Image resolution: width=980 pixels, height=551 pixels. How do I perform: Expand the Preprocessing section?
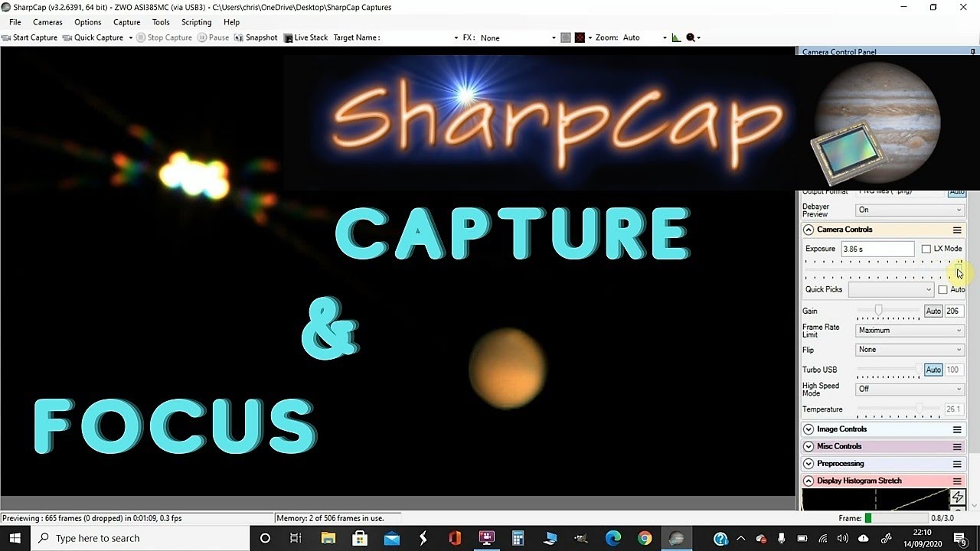(808, 464)
